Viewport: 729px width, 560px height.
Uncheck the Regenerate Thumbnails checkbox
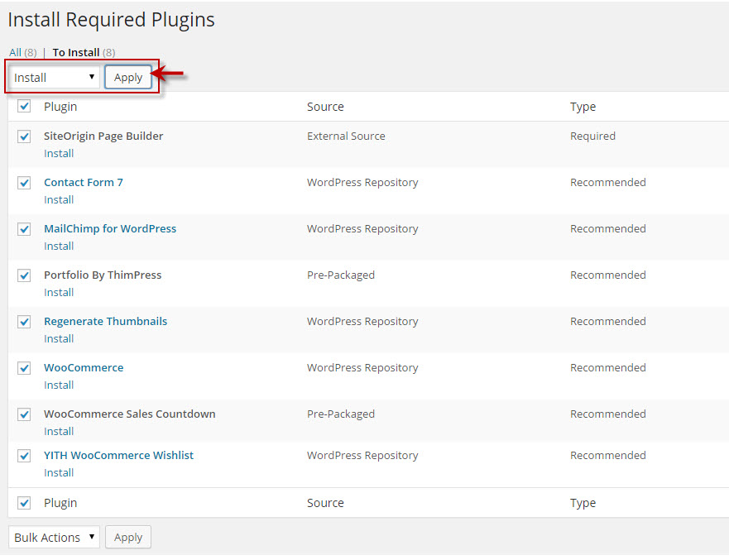(24, 322)
